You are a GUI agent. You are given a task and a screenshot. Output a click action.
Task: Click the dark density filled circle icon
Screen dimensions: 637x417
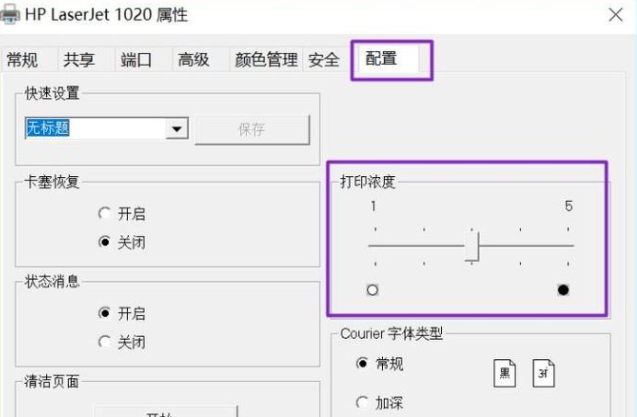(563, 290)
